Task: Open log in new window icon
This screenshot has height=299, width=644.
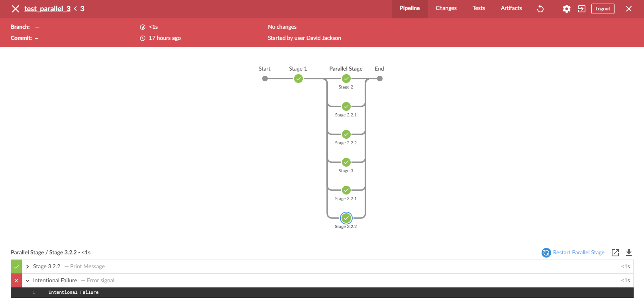Action: pyautogui.click(x=615, y=252)
